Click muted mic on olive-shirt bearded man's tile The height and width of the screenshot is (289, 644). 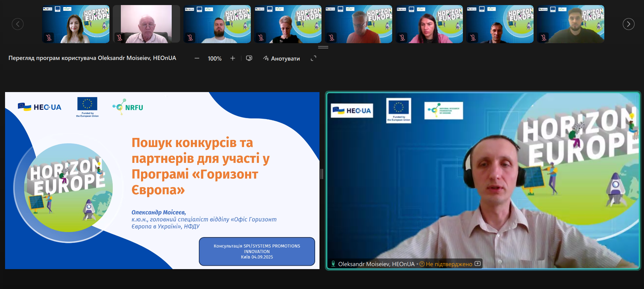pos(544,37)
